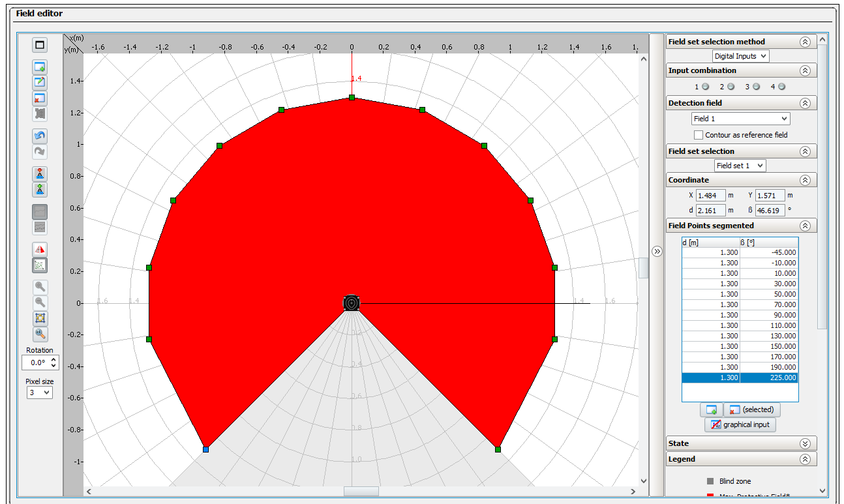The width and height of the screenshot is (844, 504).
Task: Open the Field set 1 dropdown
Action: [x=740, y=166]
